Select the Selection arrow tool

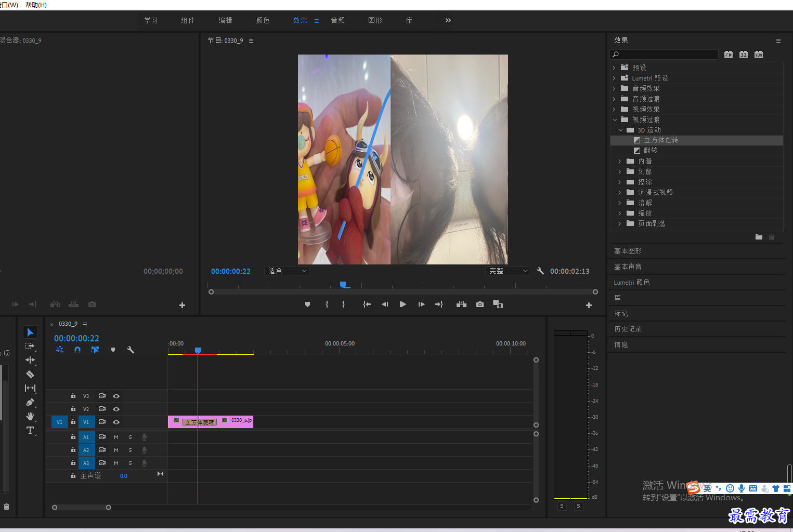click(30, 332)
